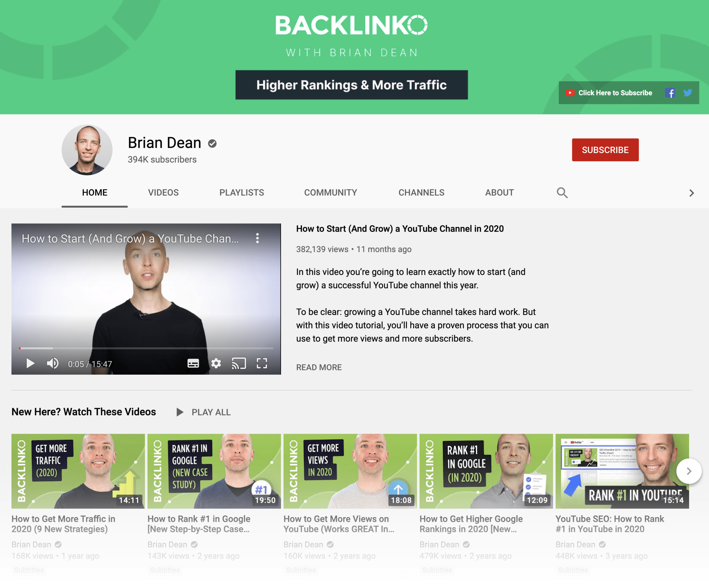
Task: Click the red SUBSCRIBE button
Action: point(605,149)
